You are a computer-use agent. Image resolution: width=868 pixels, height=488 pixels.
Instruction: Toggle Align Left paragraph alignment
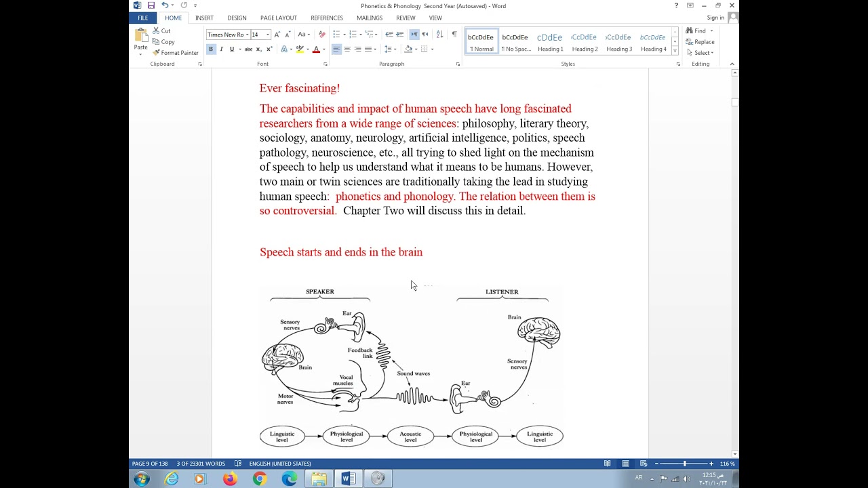(x=336, y=49)
